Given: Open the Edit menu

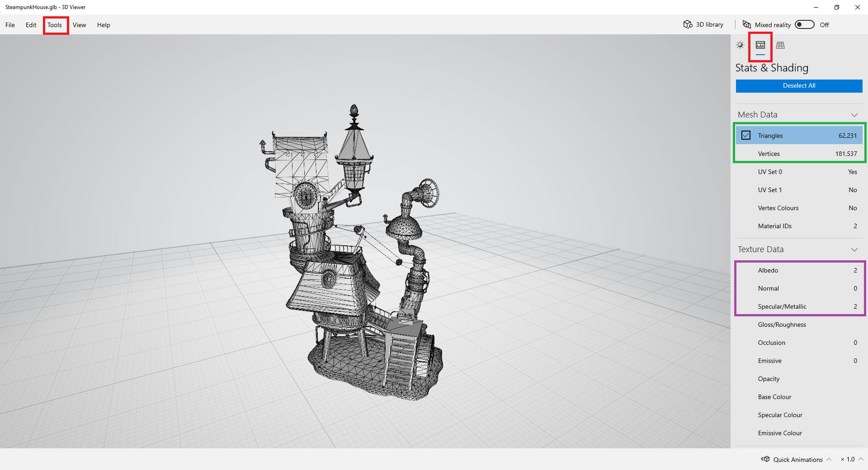Looking at the screenshot, I should point(31,25).
